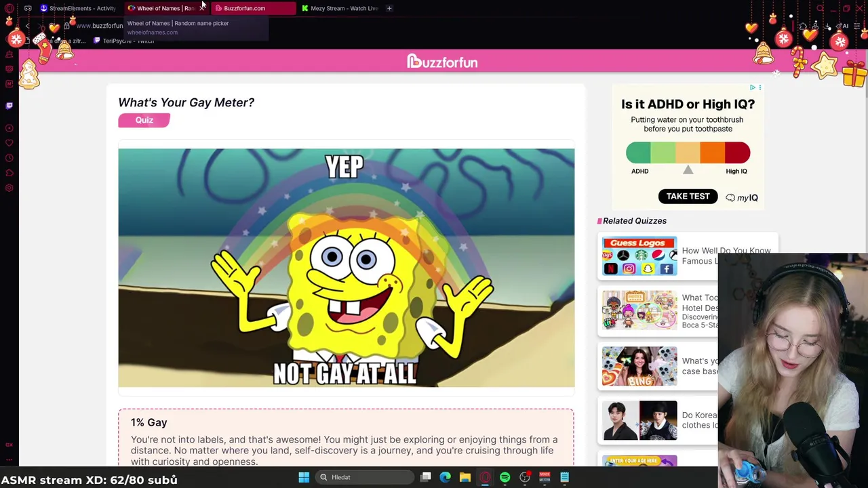Click the Related Quizzes heading
The image size is (868, 488).
[635, 221]
